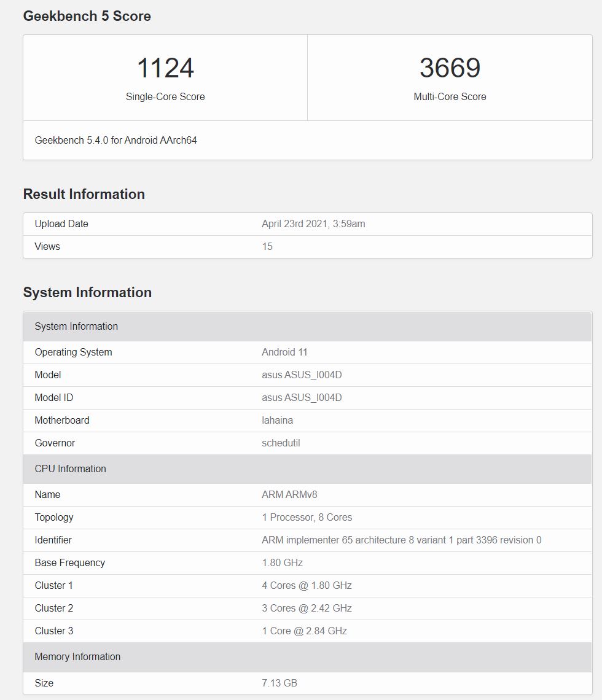602x700 pixels.
Task: Click the Size label
Action: [44, 683]
